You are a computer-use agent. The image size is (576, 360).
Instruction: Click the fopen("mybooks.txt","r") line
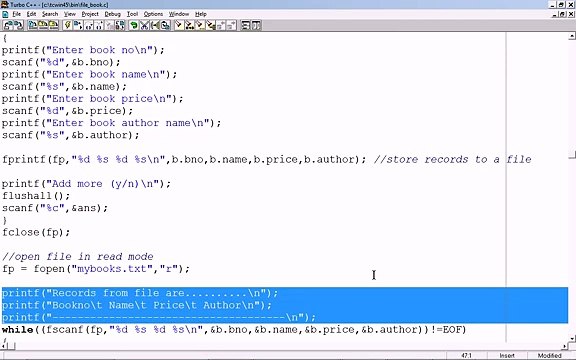[x=96, y=269]
